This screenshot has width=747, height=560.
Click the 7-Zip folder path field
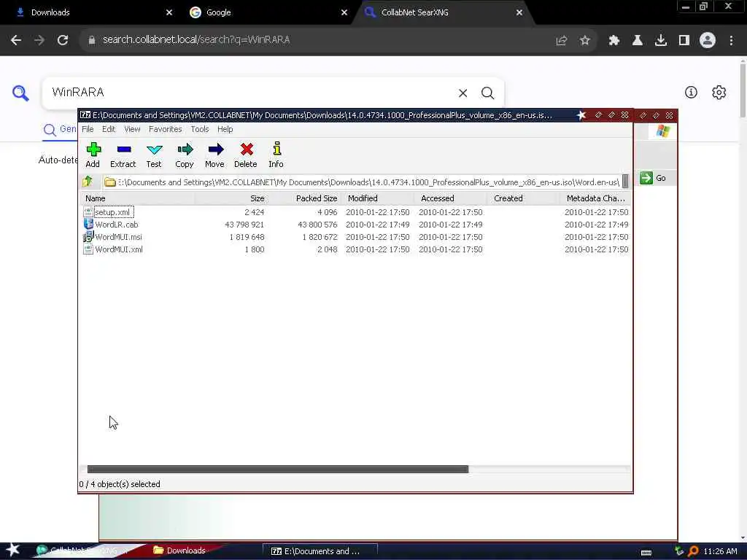click(363, 182)
